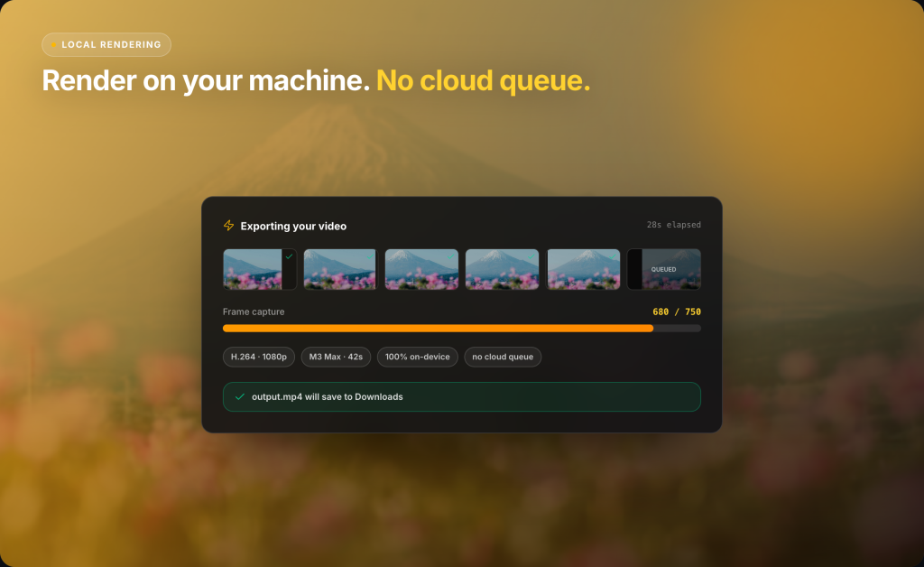The height and width of the screenshot is (567, 924).
Task: Click the lightning bolt export icon
Action: pos(228,225)
